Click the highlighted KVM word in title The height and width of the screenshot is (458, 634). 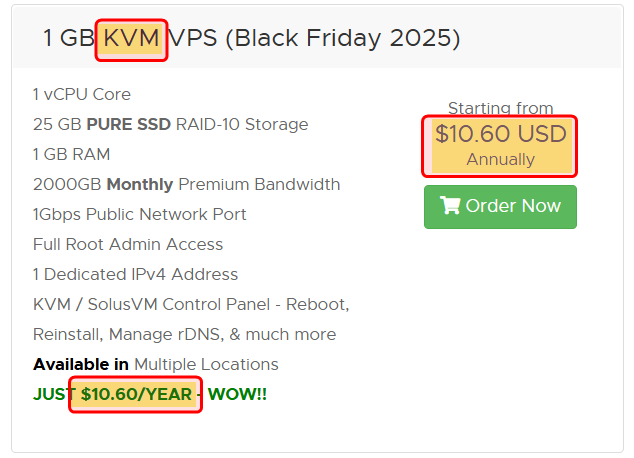coord(131,39)
